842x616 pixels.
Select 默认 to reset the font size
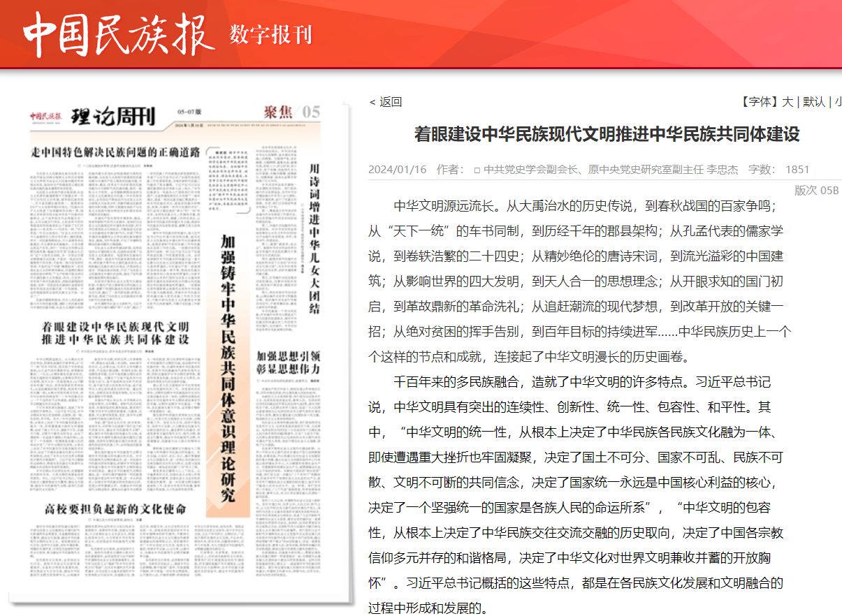coord(813,101)
